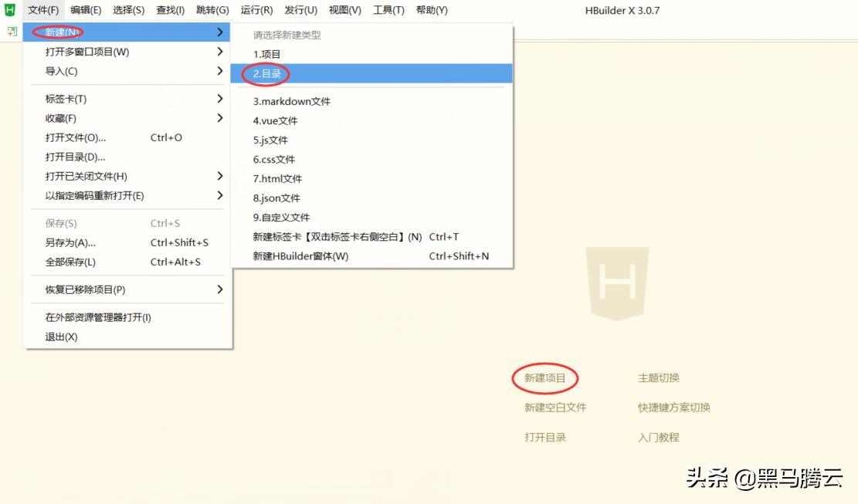Create a new 4.vue文件

(x=371, y=121)
